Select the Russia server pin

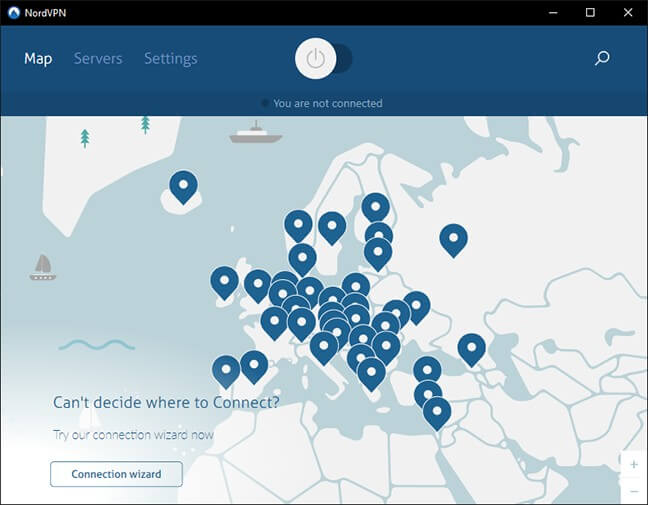click(x=453, y=240)
